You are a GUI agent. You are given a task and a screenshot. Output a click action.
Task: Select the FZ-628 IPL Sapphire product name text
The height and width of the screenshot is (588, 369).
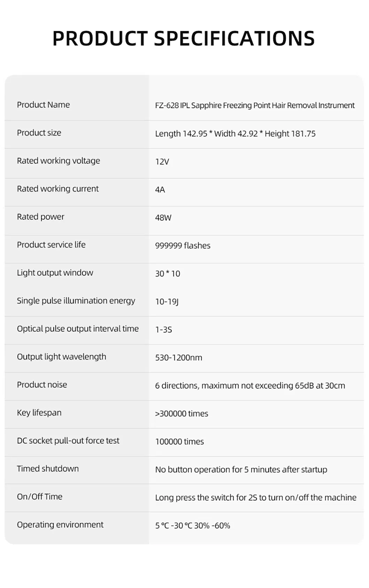254,105
